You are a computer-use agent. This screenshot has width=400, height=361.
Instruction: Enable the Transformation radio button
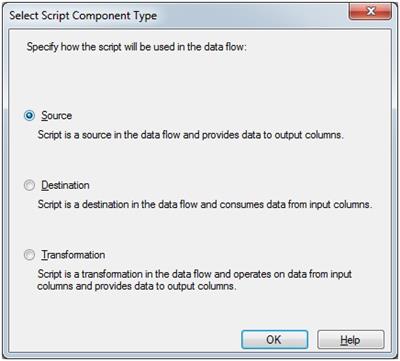(x=29, y=255)
